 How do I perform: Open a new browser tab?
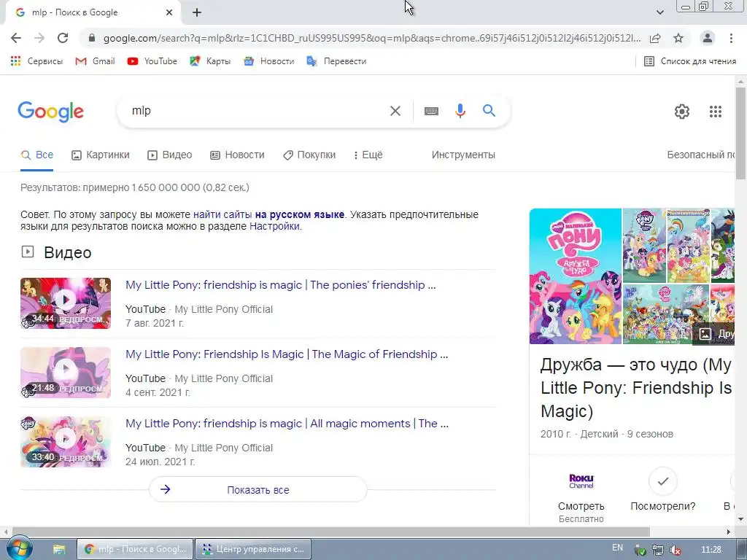click(197, 13)
